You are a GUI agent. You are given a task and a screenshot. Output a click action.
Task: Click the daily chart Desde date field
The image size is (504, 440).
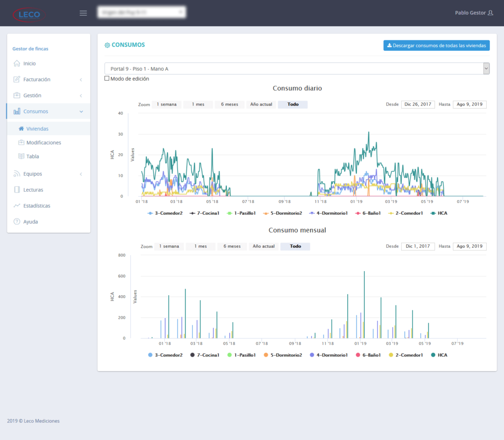[417, 104]
